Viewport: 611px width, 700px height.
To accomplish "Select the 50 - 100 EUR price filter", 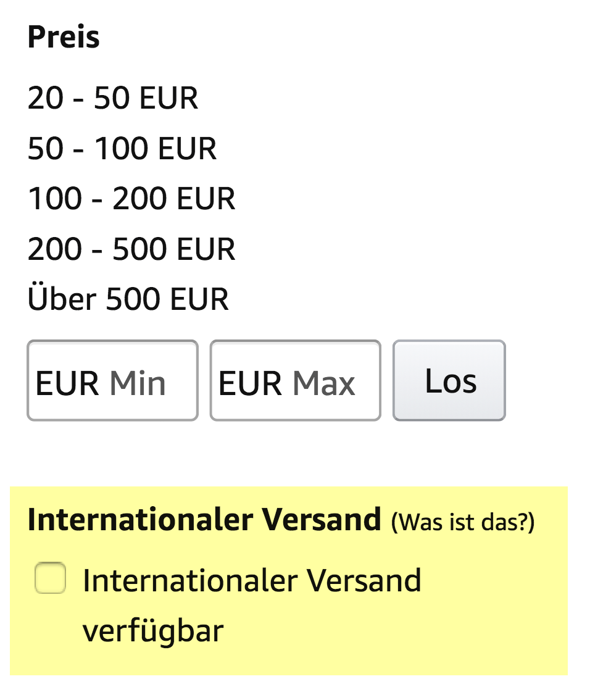I will point(122,149).
